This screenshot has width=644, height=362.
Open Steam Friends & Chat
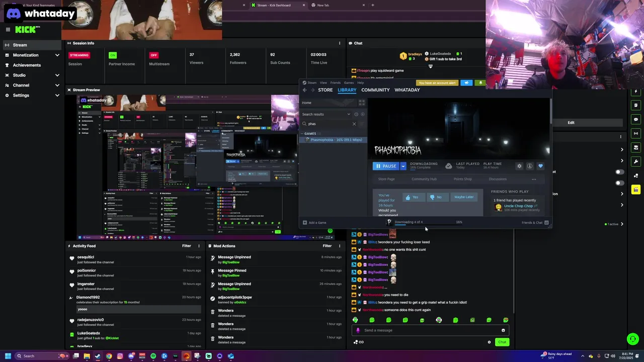click(x=534, y=222)
